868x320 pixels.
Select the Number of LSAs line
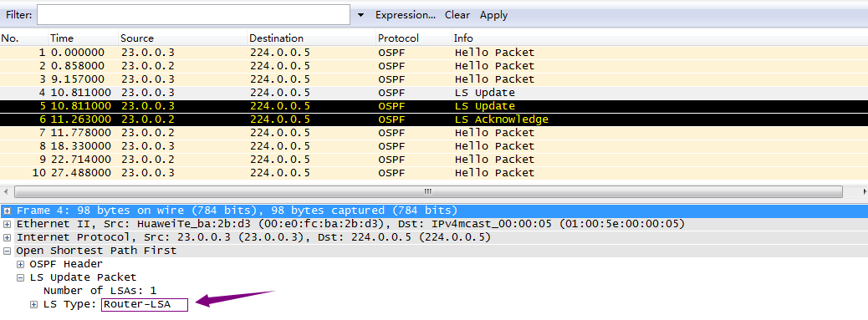coord(100,291)
